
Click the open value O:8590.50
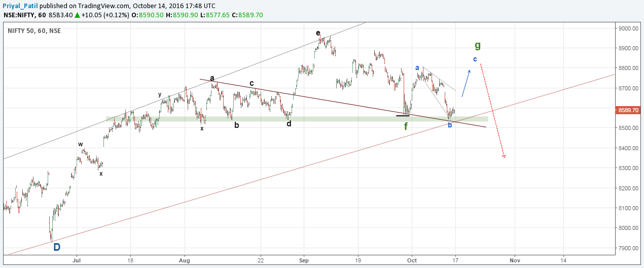tap(147, 15)
